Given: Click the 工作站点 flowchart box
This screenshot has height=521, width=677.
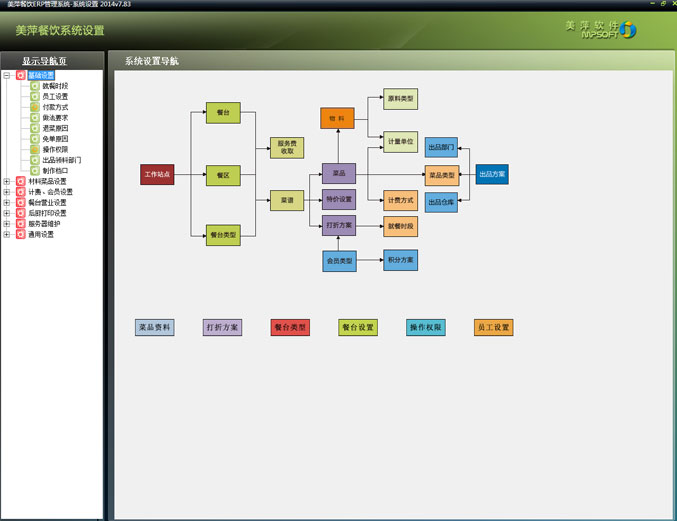Looking at the screenshot, I should pyautogui.click(x=157, y=175).
